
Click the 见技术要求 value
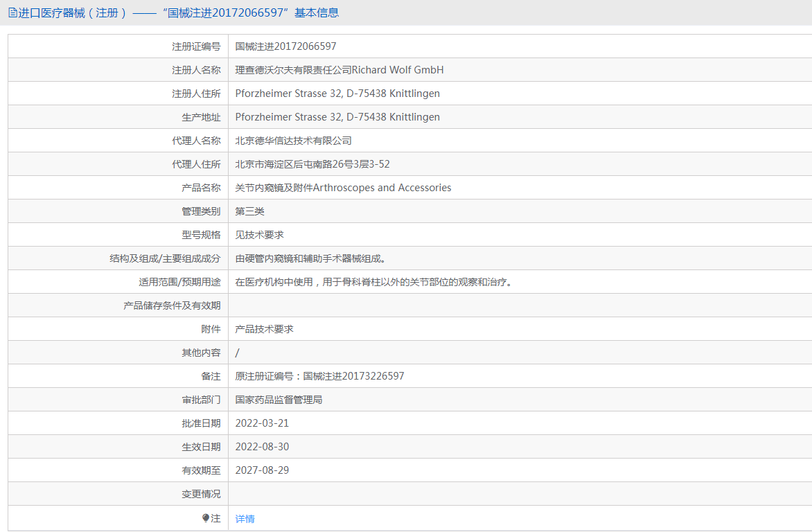(x=259, y=235)
